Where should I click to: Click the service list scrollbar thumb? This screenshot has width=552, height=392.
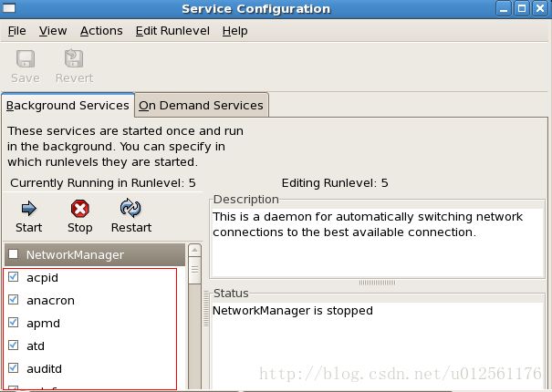tap(194, 270)
